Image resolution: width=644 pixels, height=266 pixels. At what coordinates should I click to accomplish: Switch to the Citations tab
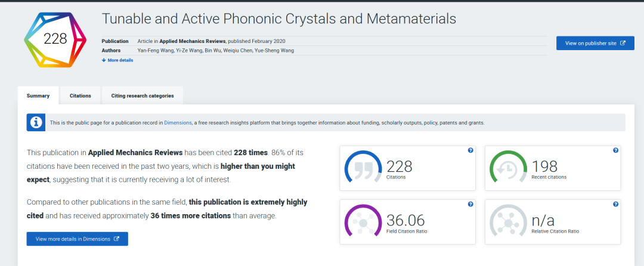point(80,95)
